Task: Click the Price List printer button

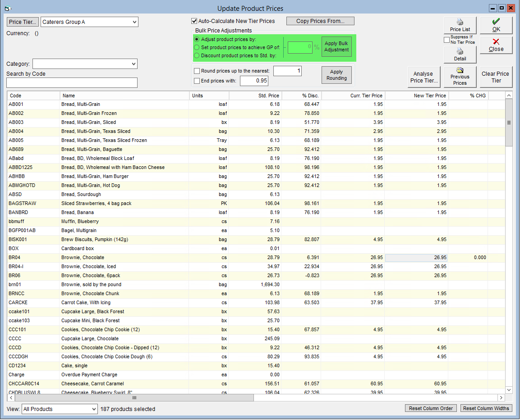Action: [x=460, y=25]
